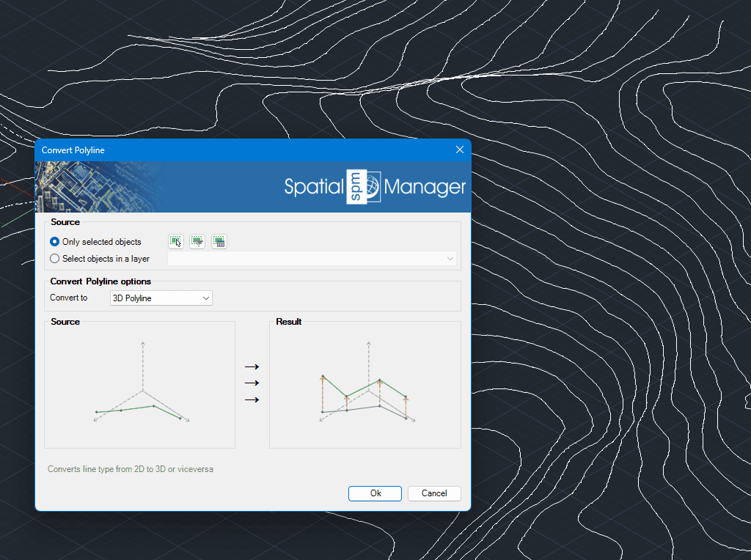Open the layer selection dropdown

tap(312, 259)
